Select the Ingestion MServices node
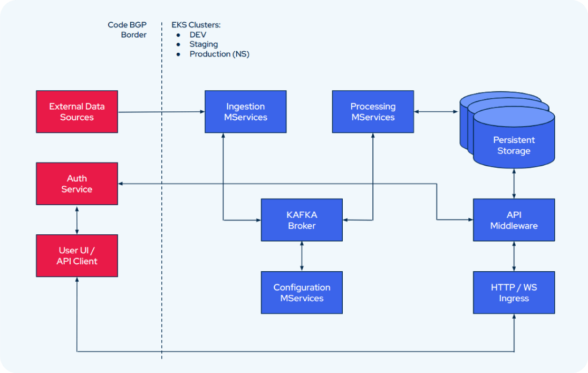 point(245,111)
